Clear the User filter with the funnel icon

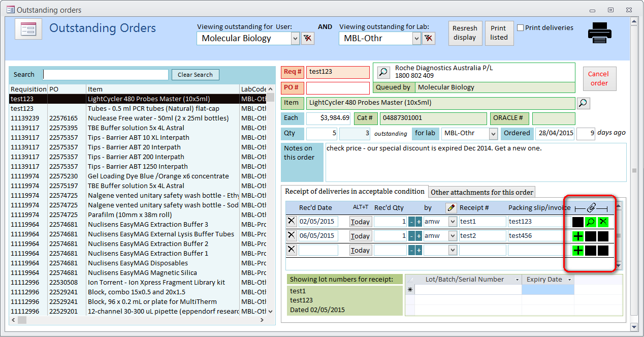[308, 38]
